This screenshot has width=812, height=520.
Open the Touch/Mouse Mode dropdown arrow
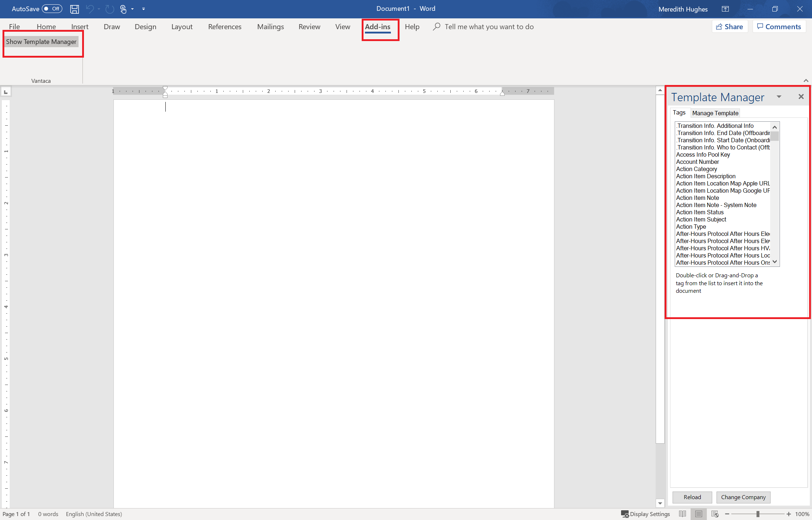[132, 9]
